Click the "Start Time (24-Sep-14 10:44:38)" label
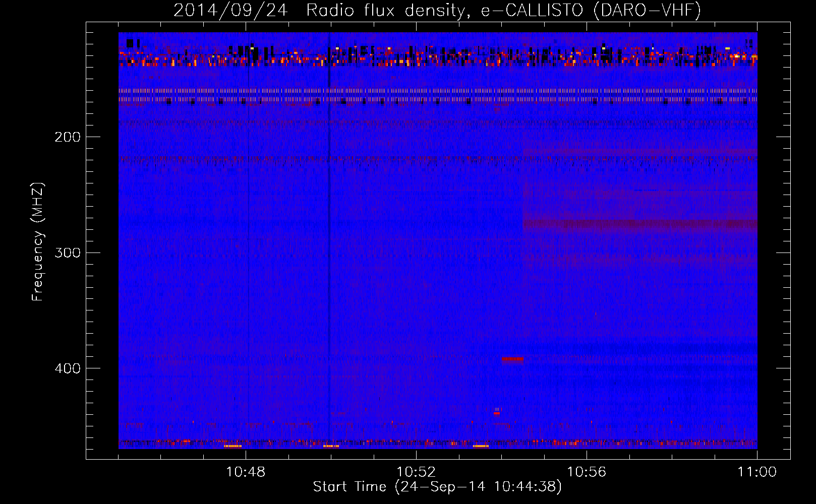This screenshot has width=816, height=504. click(437, 487)
